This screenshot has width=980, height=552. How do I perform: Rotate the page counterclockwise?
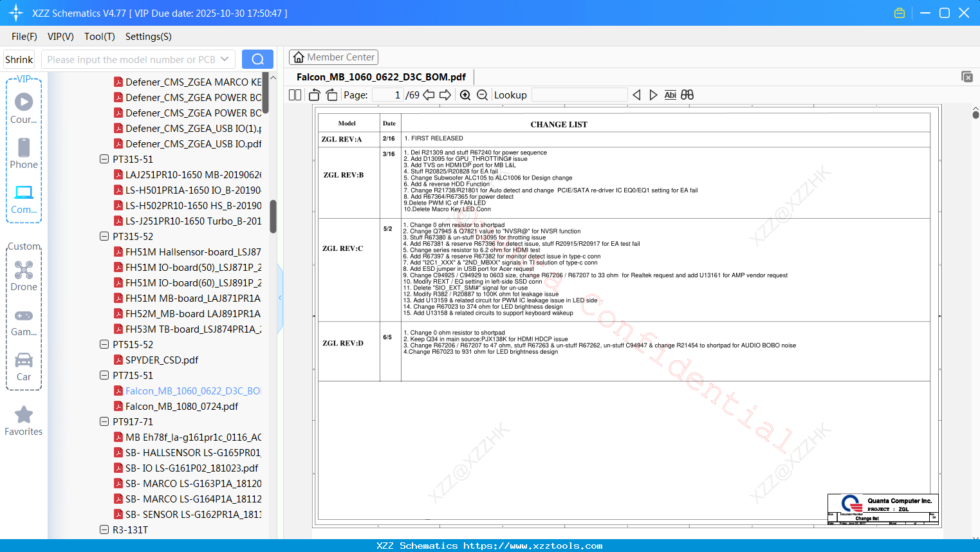315,95
